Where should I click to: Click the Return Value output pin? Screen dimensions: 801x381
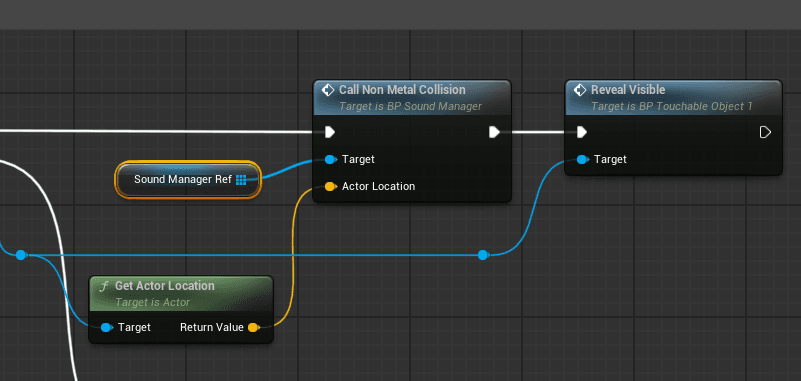click(253, 327)
